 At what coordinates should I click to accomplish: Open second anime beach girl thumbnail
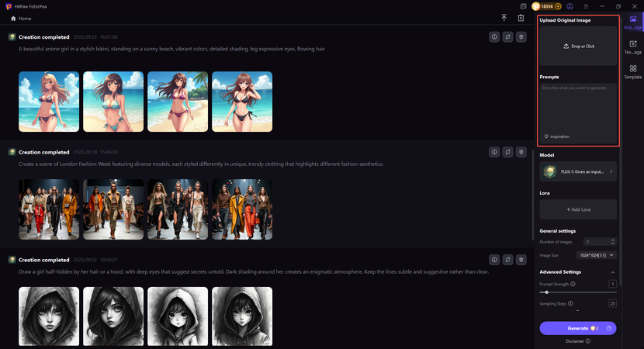113,102
